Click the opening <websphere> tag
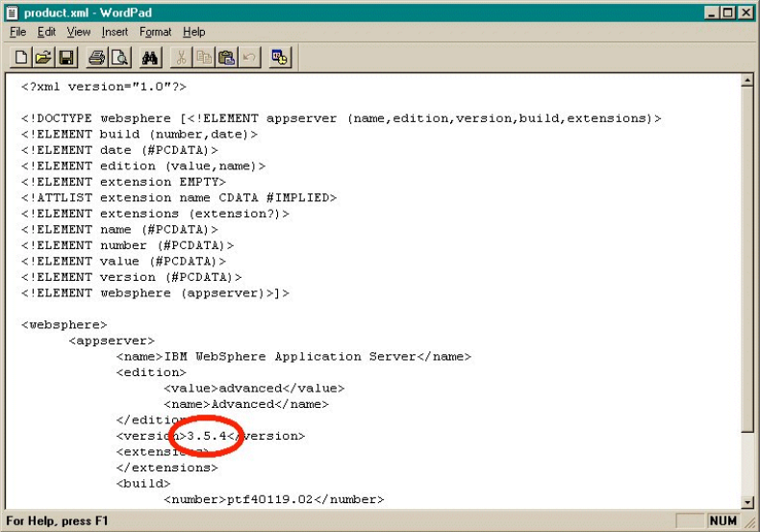The width and height of the screenshot is (760, 532). pyautogui.click(x=64, y=325)
